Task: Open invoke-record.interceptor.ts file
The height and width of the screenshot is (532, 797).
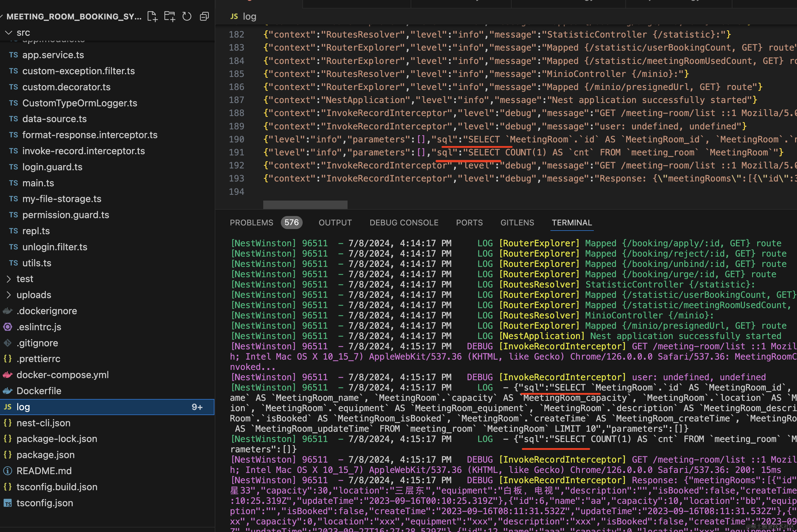Action: (x=83, y=151)
